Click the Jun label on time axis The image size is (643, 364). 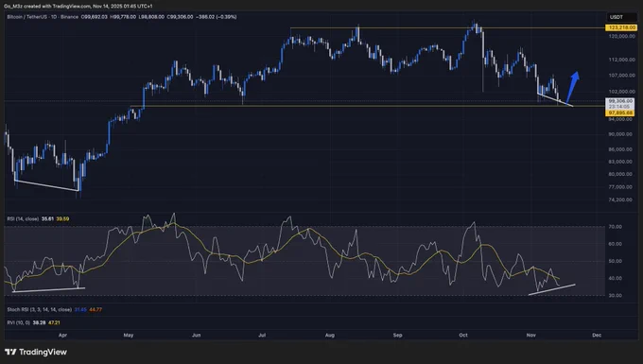[197, 336]
